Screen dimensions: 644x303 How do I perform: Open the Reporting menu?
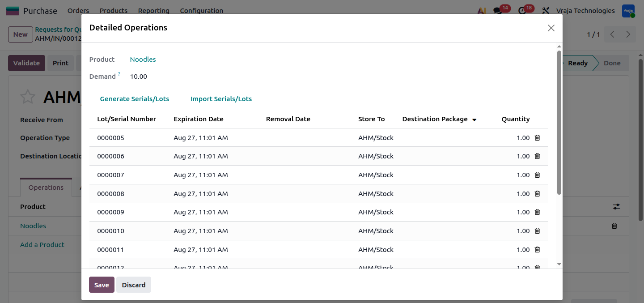click(154, 11)
